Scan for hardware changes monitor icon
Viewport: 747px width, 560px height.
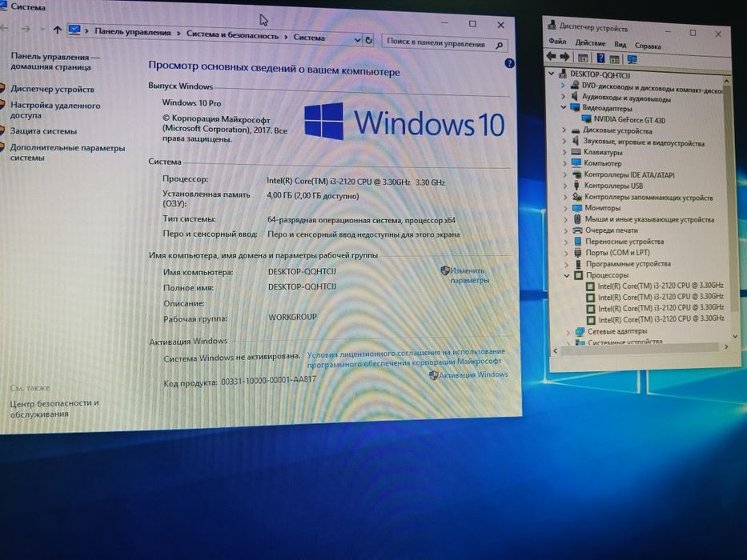click(633, 59)
